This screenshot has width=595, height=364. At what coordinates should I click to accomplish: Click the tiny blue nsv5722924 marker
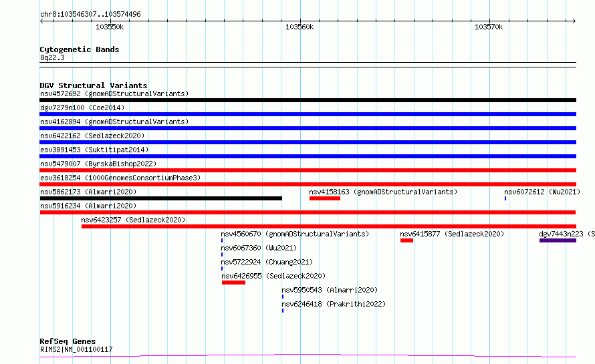pos(222,268)
